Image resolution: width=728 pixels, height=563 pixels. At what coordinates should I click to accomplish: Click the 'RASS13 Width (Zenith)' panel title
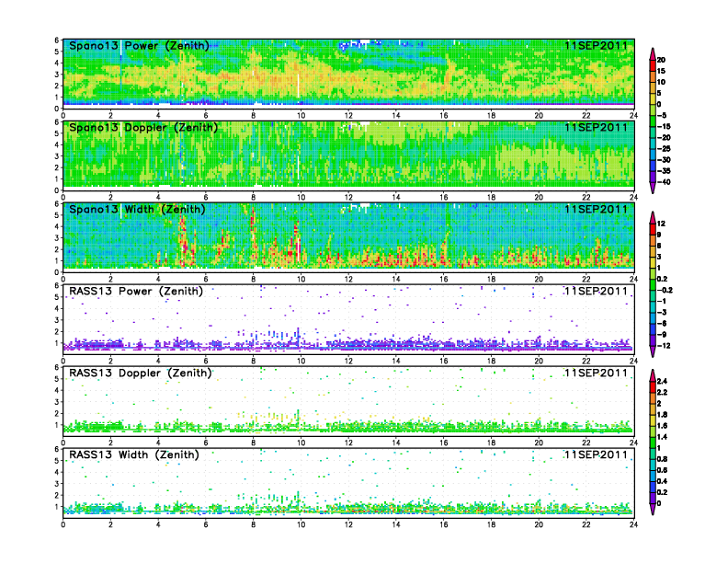point(134,454)
